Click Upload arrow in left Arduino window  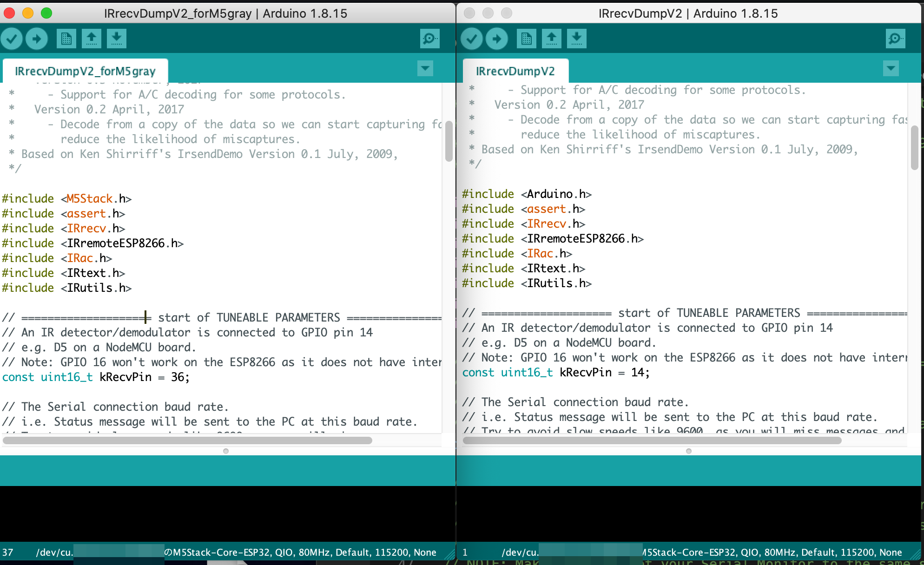tap(37, 39)
